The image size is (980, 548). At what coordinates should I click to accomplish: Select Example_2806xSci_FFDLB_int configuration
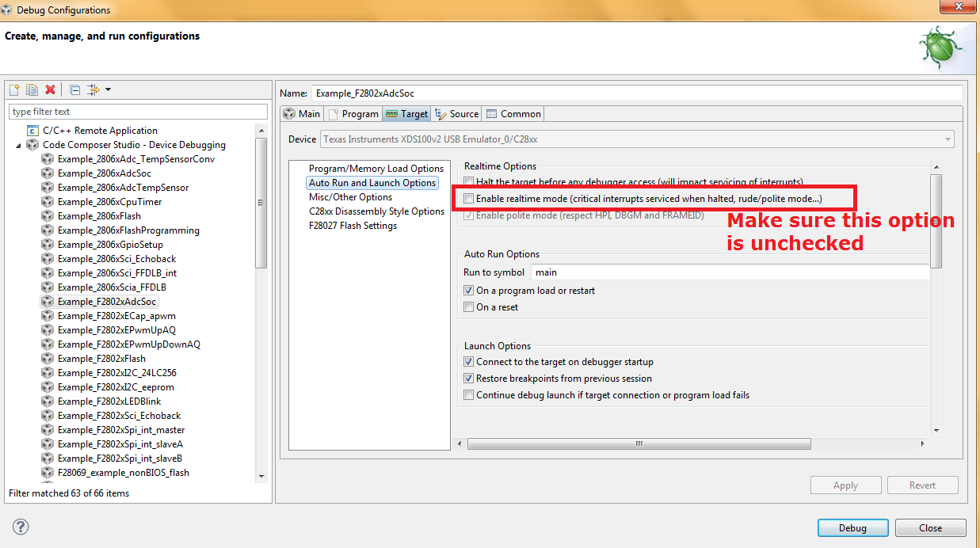tap(117, 273)
